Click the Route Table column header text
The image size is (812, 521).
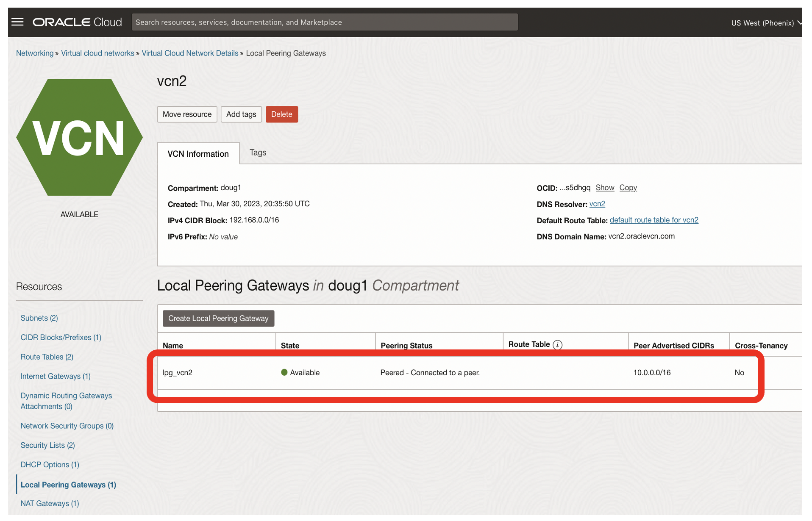coord(529,344)
